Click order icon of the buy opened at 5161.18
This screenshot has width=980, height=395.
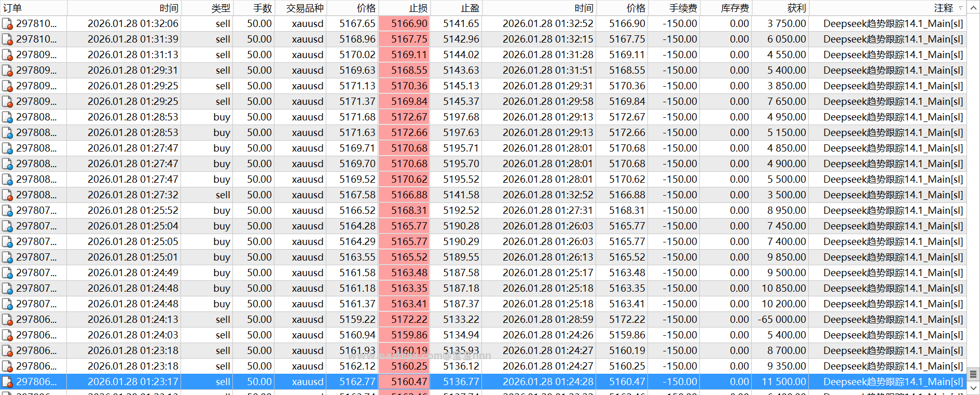(x=7, y=289)
